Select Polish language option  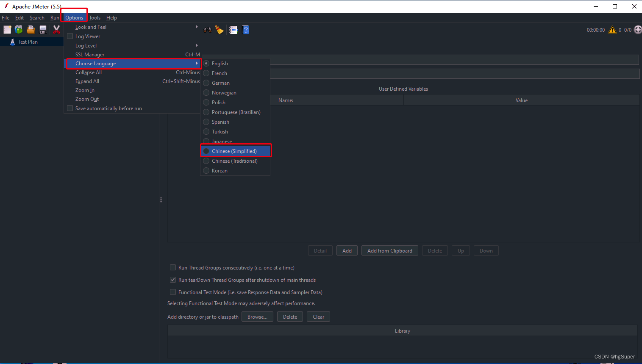pos(235,103)
